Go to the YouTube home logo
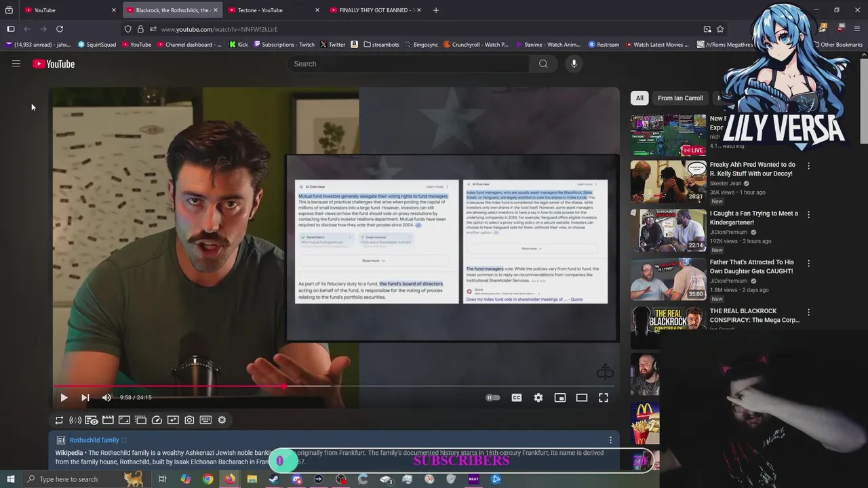The height and width of the screenshot is (488, 868). click(x=54, y=64)
